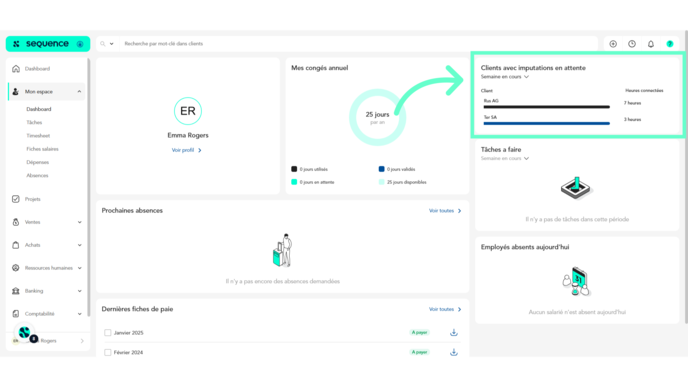Viewport: 688px width, 387px height.
Task: Click the Banking building icon
Action: click(16, 291)
